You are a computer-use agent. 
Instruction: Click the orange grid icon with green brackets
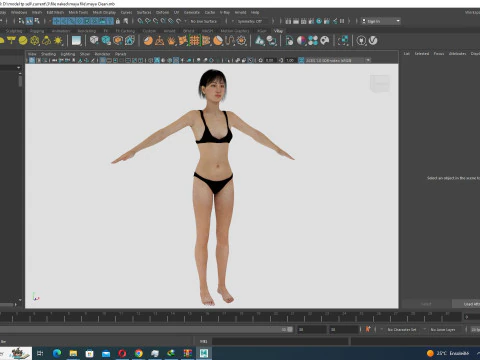[195, 41]
